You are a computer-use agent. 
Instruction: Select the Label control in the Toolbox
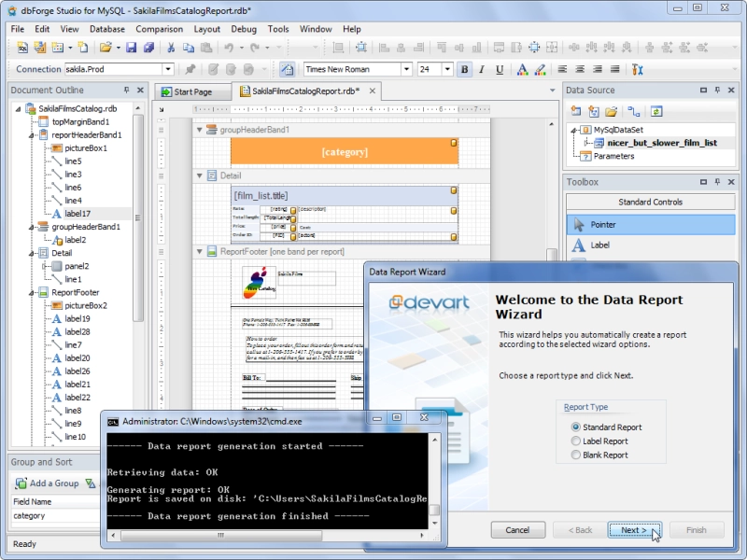(x=650, y=245)
